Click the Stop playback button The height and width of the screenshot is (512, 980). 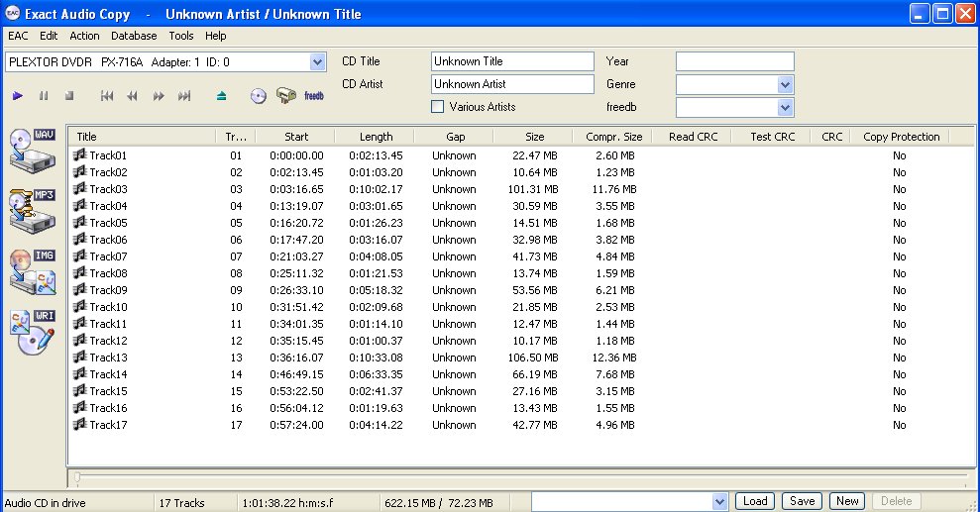click(x=69, y=95)
